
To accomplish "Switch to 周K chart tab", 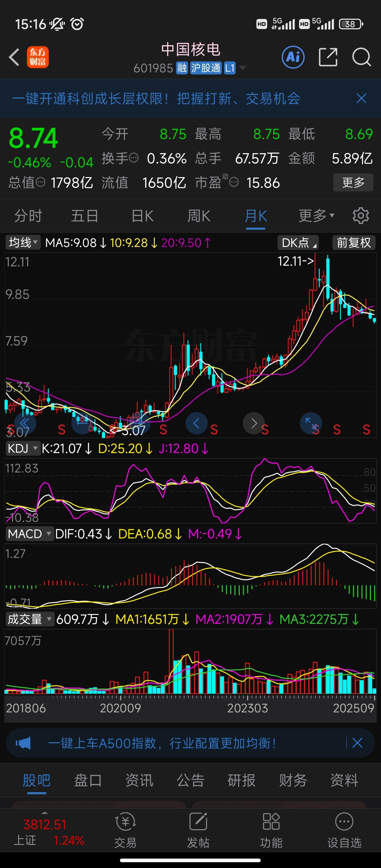I will (x=199, y=216).
